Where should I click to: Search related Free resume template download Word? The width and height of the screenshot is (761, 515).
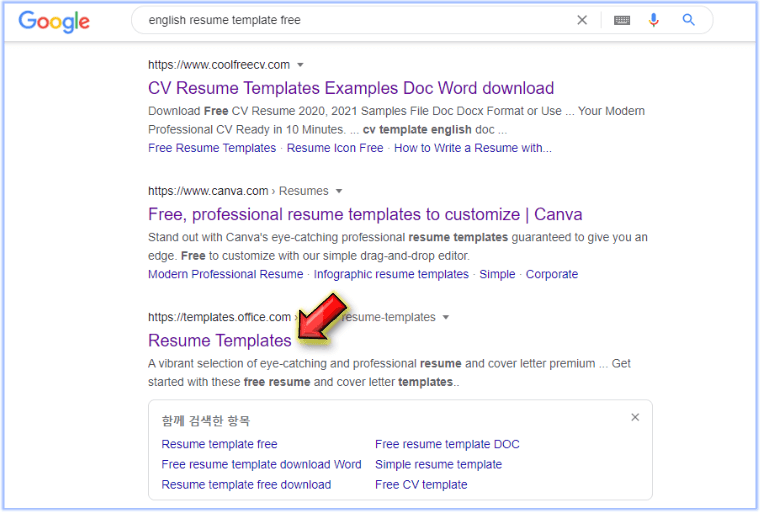261,465
